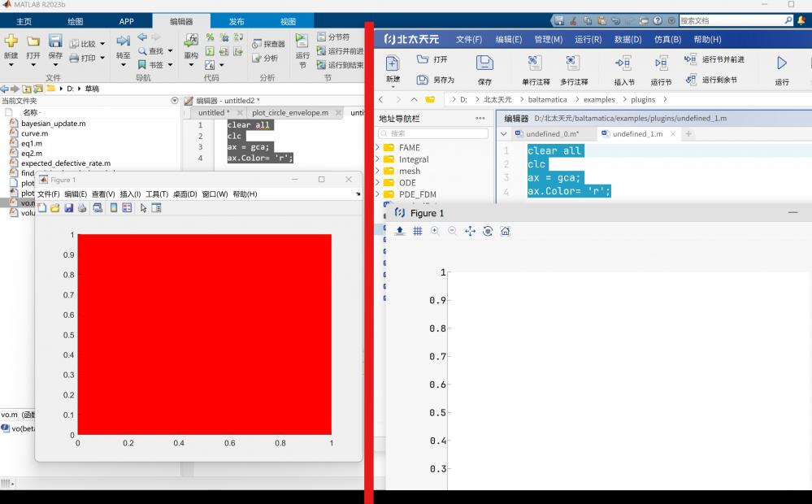This screenshot has width=812, height=504.
Task: Open the dropdown under MATLAB's New (新建) button
Action: (11, 64)
